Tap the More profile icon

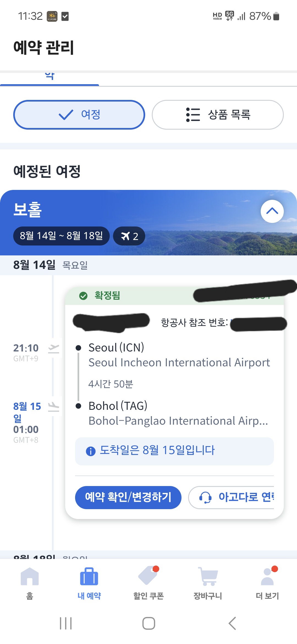point(267,576)
